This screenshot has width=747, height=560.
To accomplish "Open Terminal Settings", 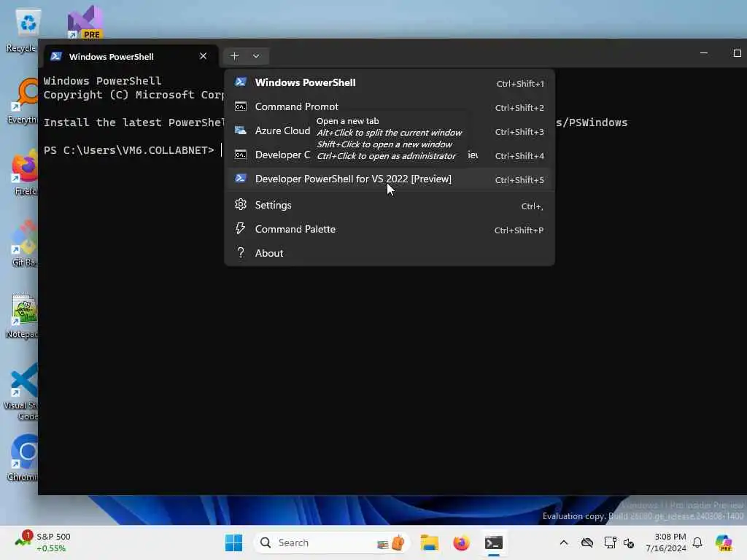I will tap(390, 205).
